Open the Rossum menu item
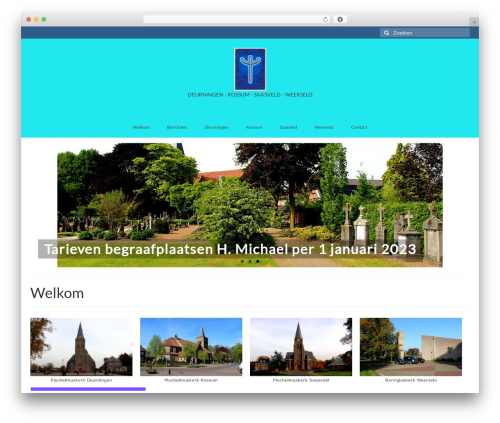 254,127
